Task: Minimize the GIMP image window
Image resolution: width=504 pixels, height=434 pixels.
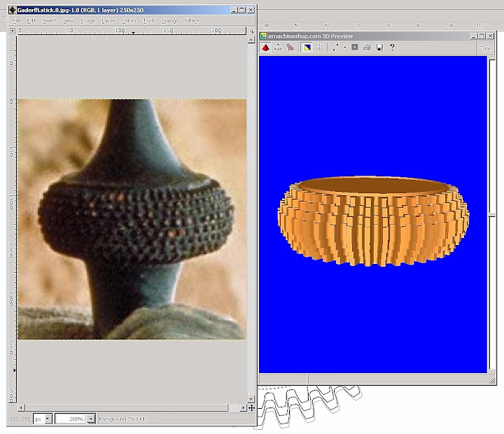Action: [234, 10]
